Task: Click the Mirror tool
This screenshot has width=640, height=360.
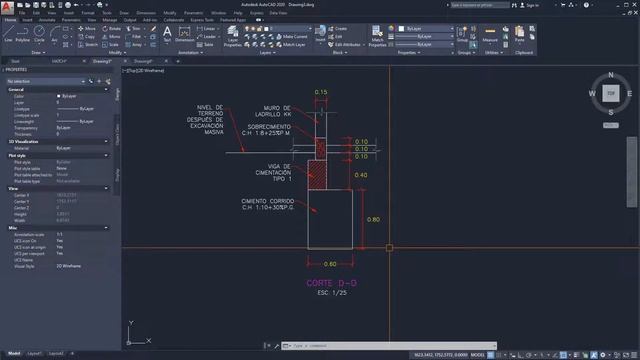Action: click(x=111, y=37)
